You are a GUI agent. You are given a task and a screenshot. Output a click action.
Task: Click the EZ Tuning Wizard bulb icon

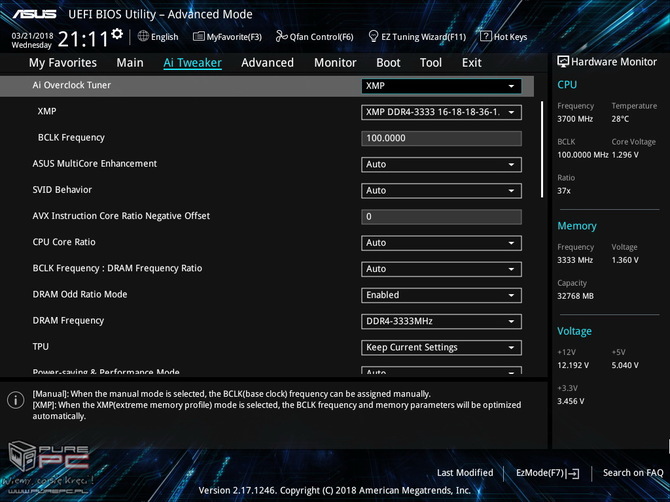(x=373, y=36)
